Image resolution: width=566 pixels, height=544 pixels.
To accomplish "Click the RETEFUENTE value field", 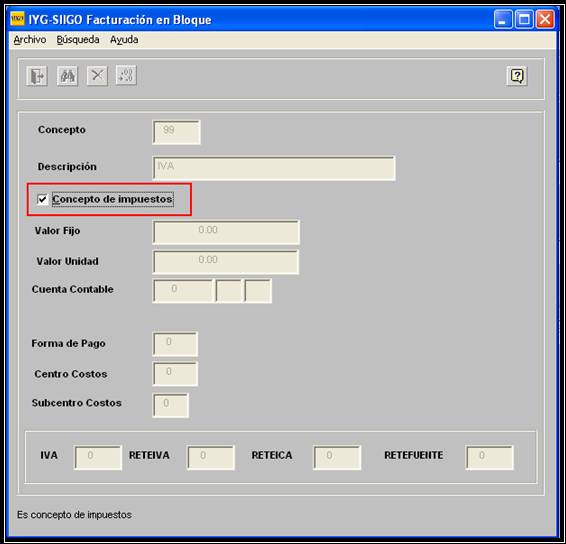I will click(489, 458).
